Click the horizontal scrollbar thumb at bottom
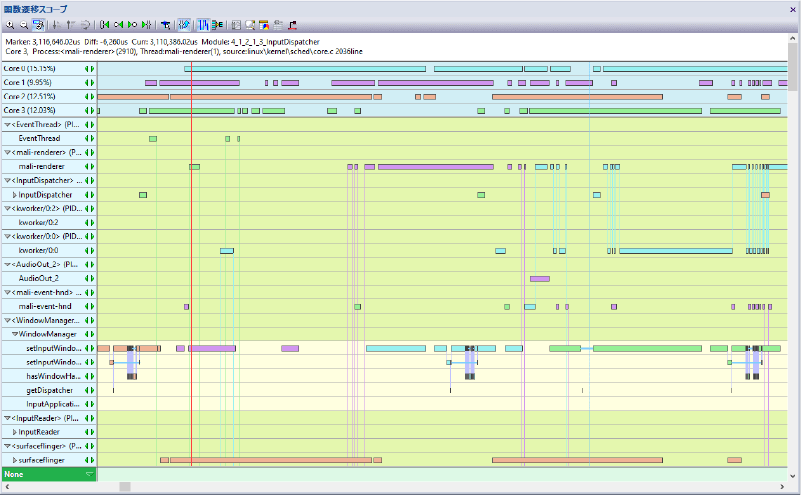 [x=125, y=487]
